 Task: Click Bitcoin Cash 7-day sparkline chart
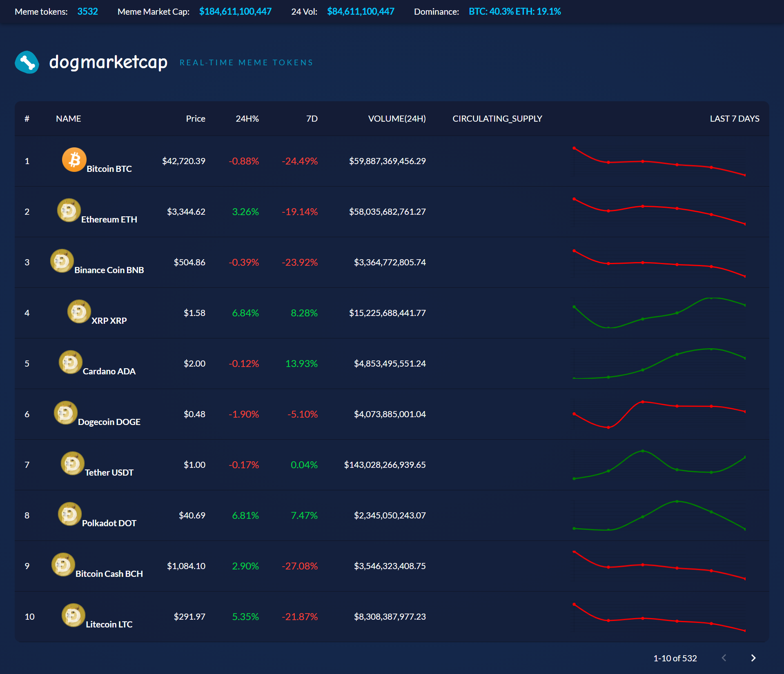pos(659,566)
